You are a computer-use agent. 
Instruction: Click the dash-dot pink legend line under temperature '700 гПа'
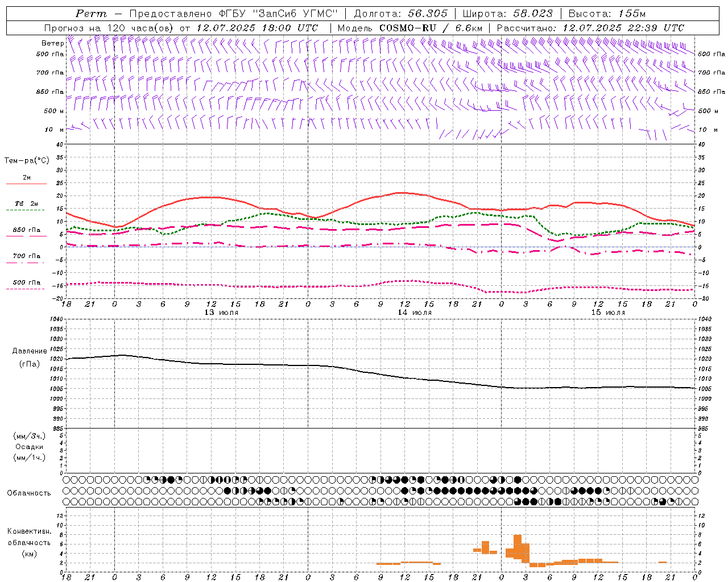pos(26,263)
